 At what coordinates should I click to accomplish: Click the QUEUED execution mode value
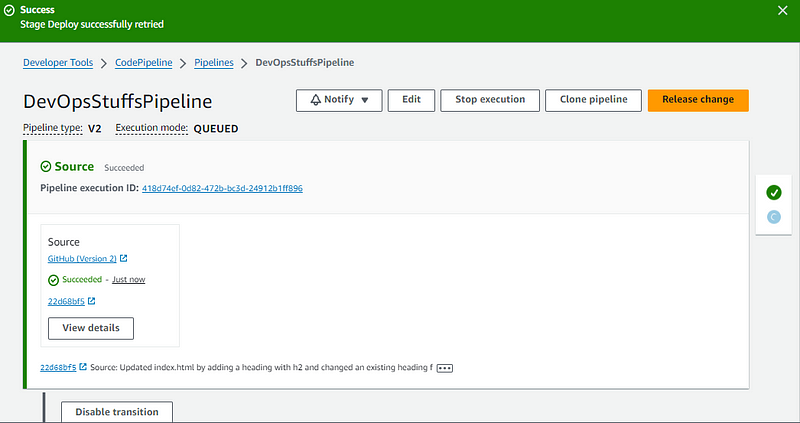(x=216, y=129)
